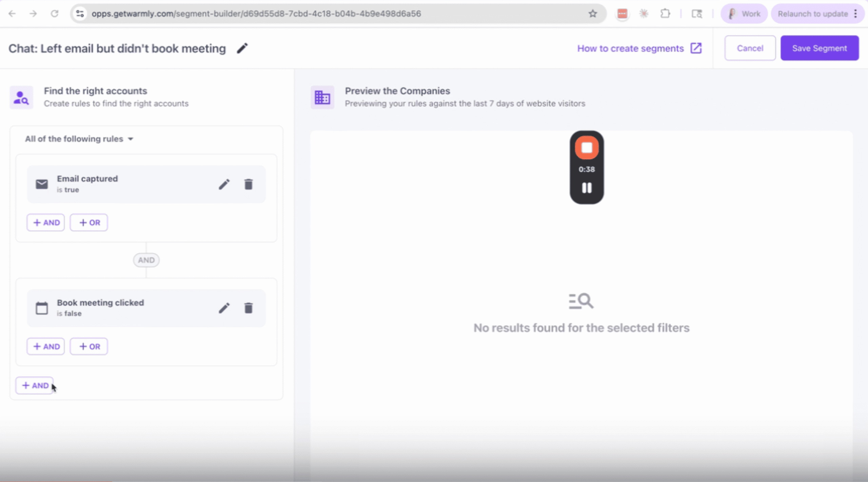
Task: Stop the screen recording
Action: tap(587, 148)
